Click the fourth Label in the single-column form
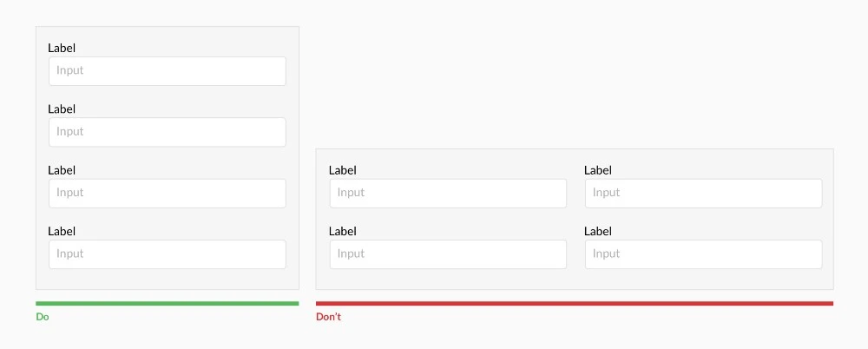The width and height of the screenshot is (868, 349). click(x=62, y=232)
